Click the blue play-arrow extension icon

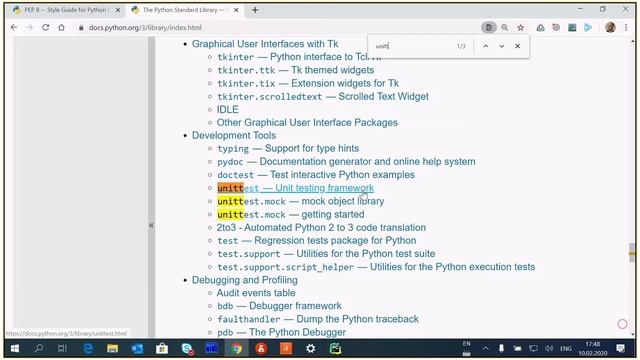(x=588, y=27)
